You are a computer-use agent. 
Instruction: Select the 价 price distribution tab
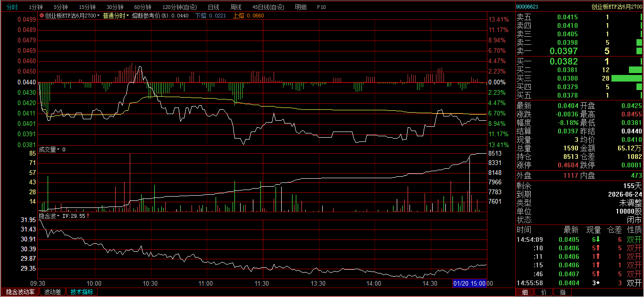click(x=544, y=292)
